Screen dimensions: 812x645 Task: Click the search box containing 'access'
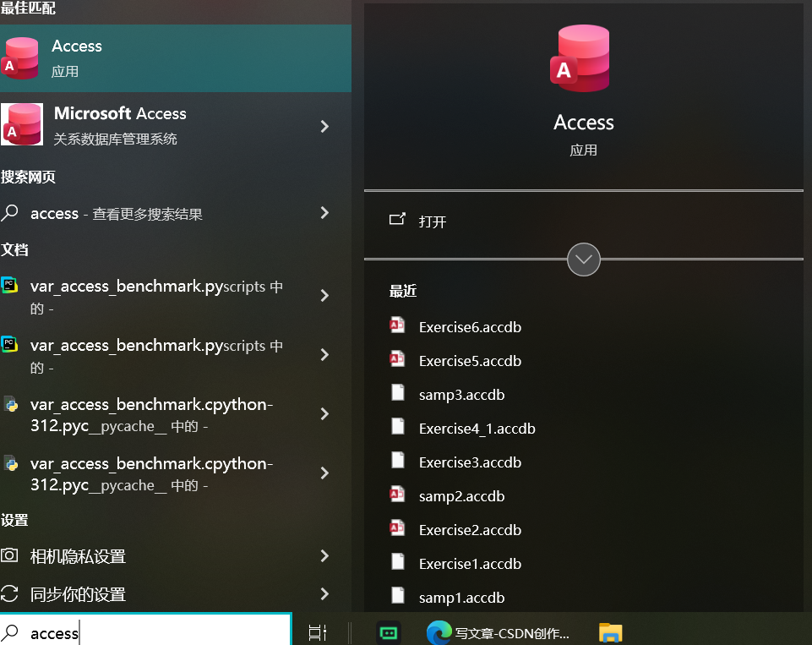click(x=145, y=631)
